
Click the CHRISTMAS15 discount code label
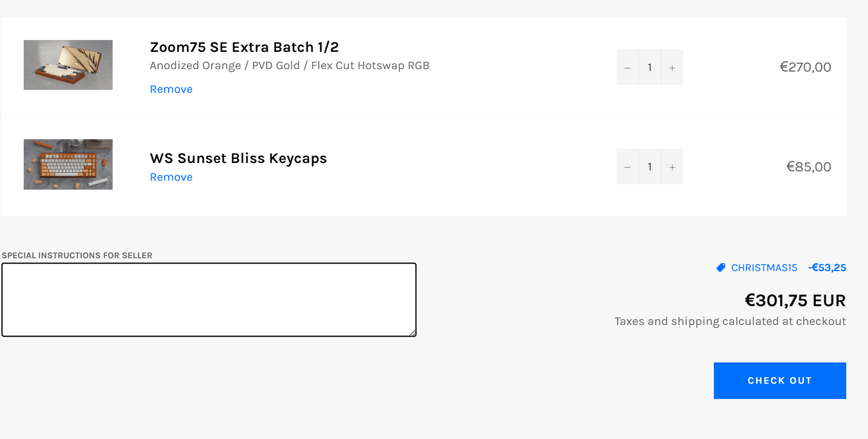pyautogui.click(x=764, y=268)
